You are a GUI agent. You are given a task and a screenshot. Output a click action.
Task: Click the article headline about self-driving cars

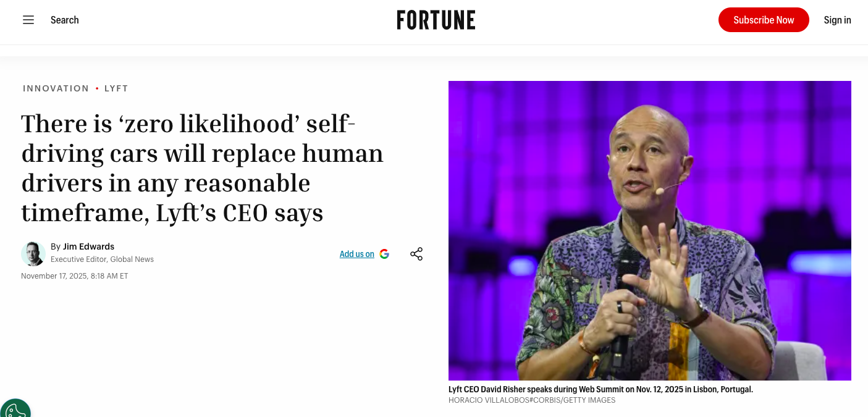coord(203,168)
